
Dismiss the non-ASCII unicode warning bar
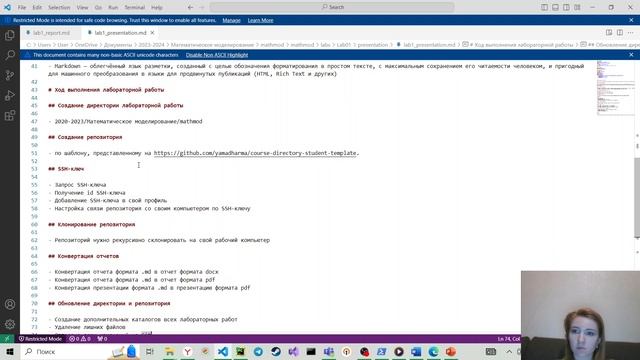631,55
